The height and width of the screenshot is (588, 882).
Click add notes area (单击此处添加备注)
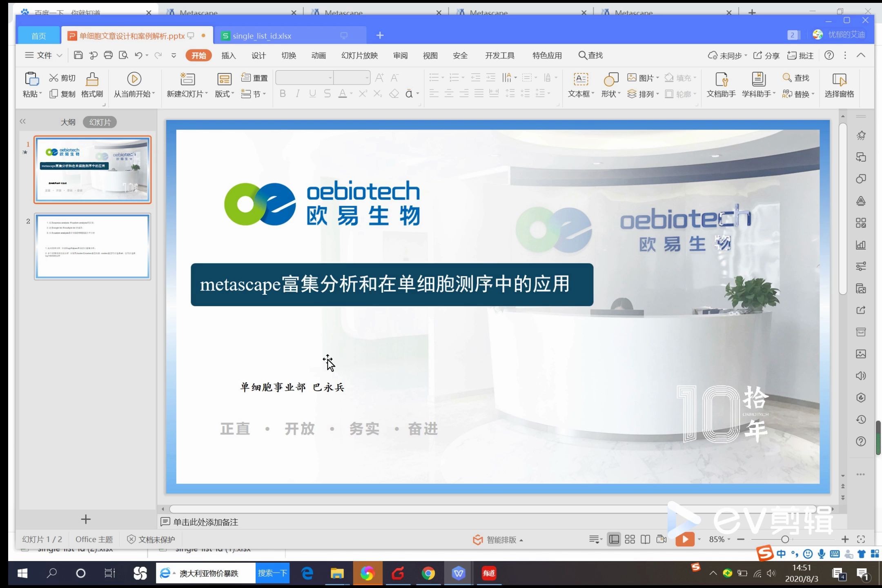205,522
